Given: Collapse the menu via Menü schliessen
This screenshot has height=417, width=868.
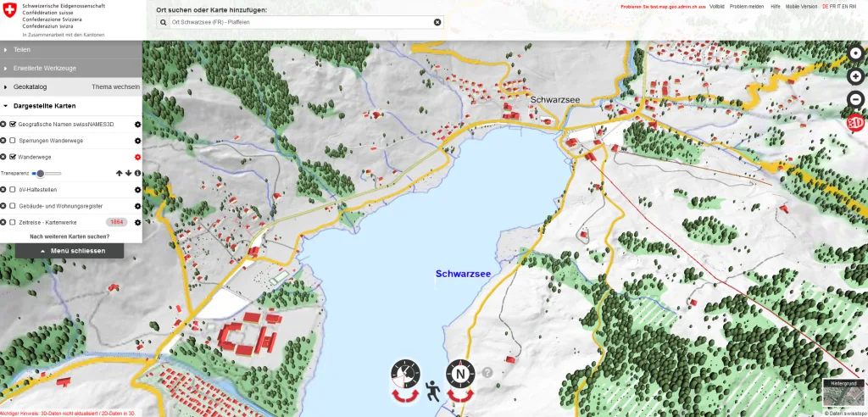Looking at the screenshot, I should [x=70, y=251].
